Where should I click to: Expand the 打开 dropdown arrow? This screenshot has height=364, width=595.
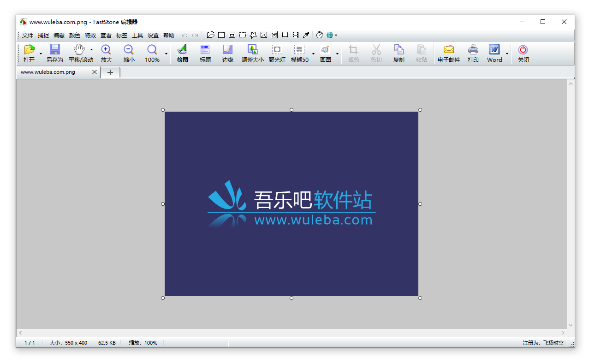coord(41,54)
